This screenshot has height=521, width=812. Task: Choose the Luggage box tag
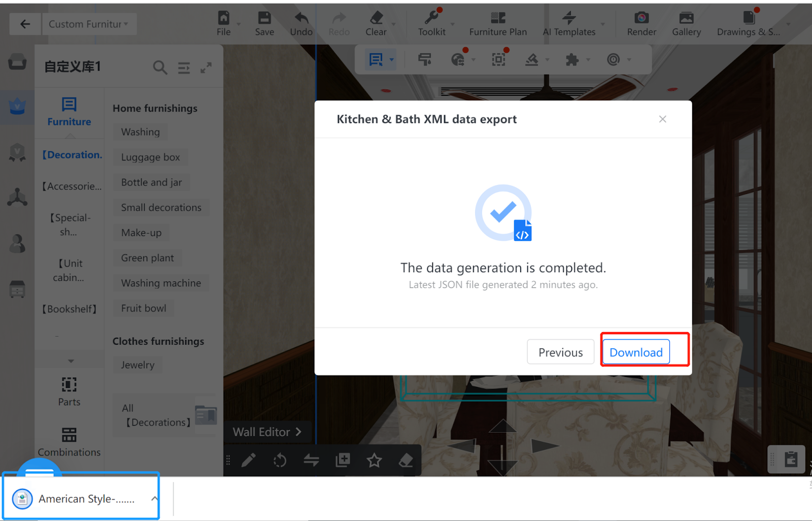150,157
